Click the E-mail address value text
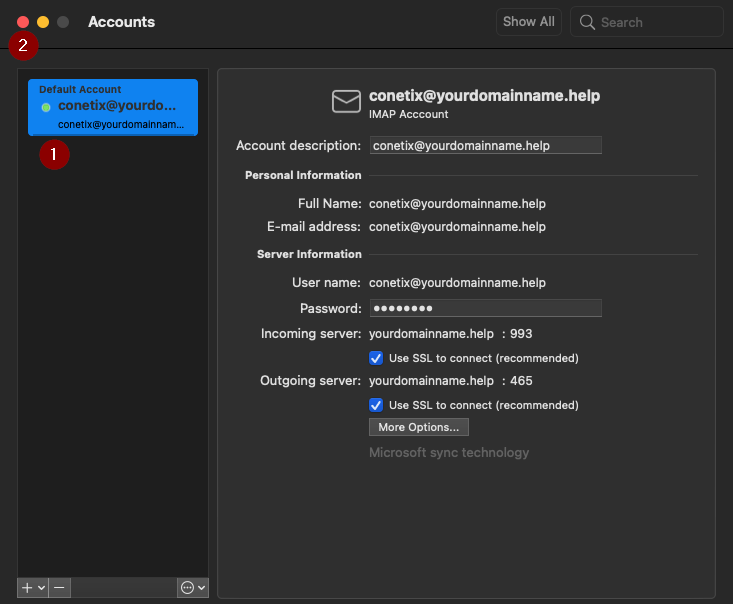Image resolution: width=733 pixels, height=604 pixels. tap(457, 227)
